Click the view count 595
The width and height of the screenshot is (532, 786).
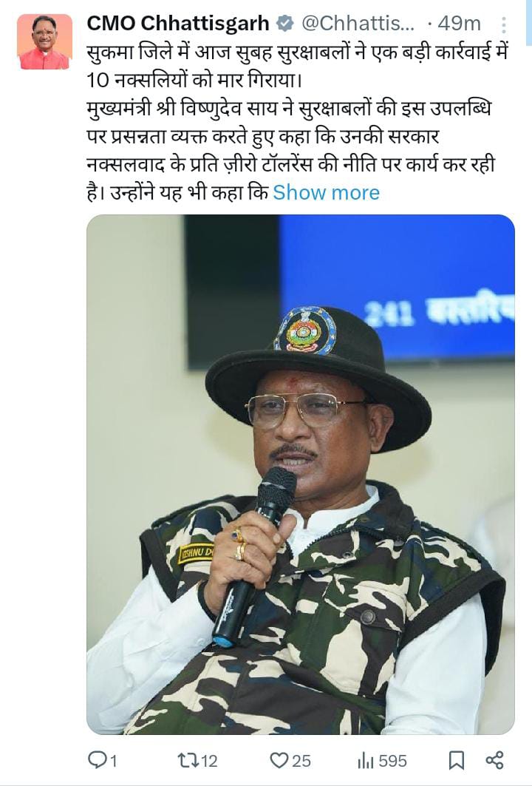[393, 762]
